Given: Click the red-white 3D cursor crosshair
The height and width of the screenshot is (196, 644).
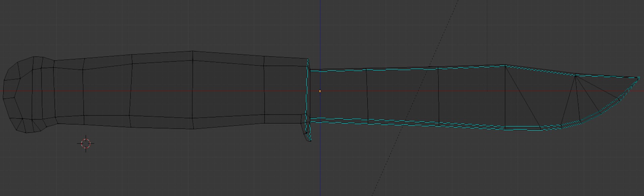Looking at the screenshot, I should tap(86, 143).
